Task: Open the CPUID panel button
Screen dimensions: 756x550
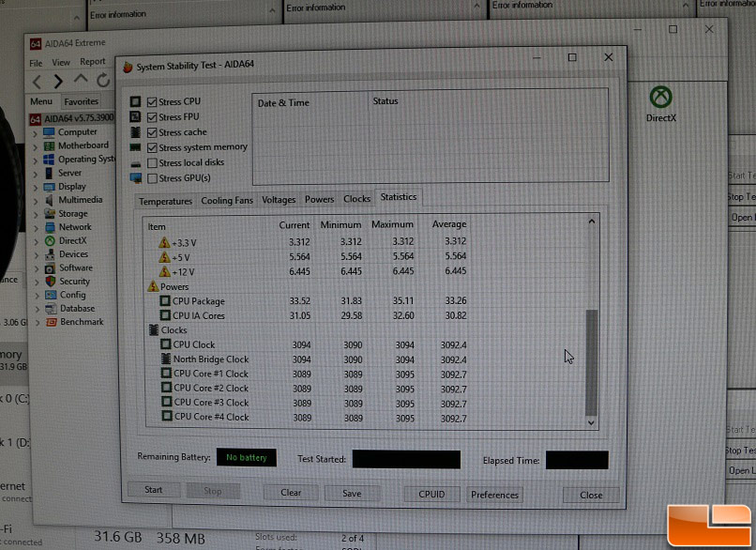Action: pyautogui.click(x=431, y=495)
